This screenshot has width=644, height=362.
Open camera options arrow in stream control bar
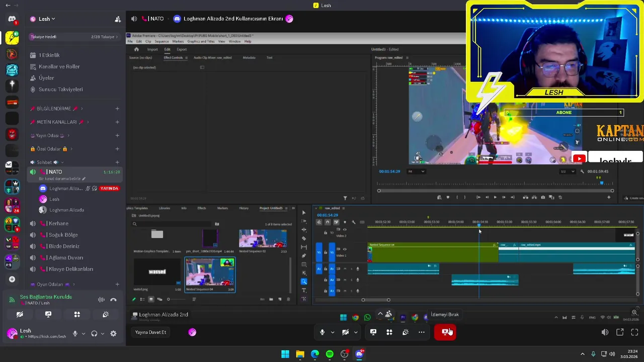click(x=356, y=332)
